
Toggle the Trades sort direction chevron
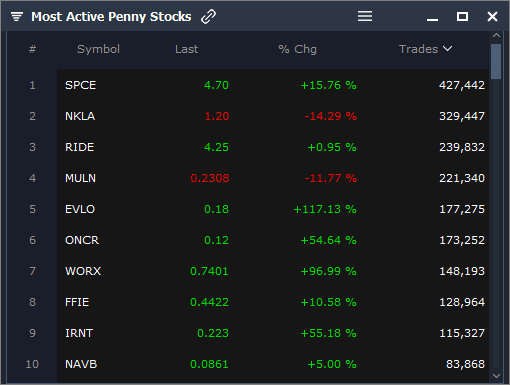(448, 49)
